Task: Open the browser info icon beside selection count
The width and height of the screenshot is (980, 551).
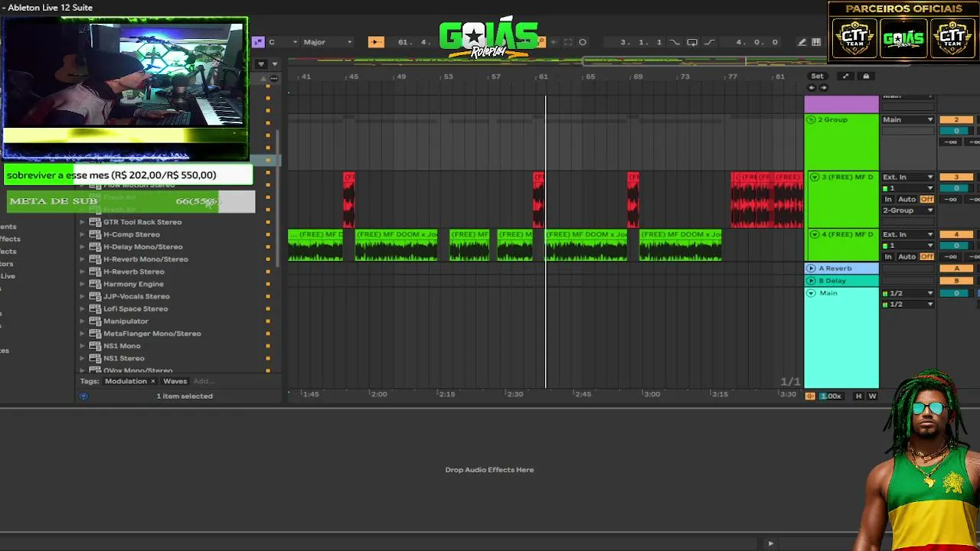Action: (x=83, y=396)
